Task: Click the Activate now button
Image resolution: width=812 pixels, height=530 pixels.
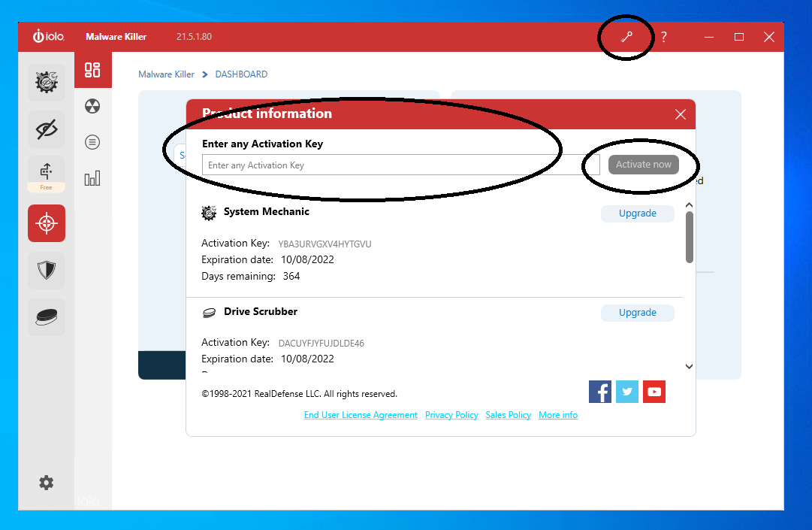Action: pos(643,165)
